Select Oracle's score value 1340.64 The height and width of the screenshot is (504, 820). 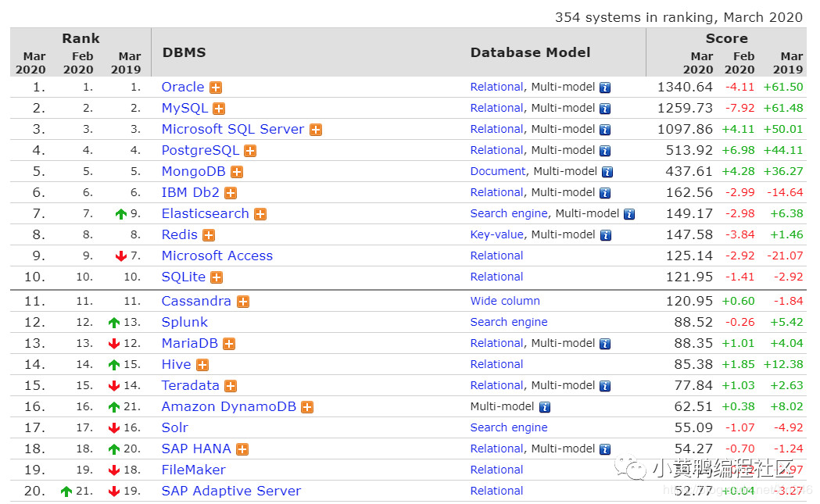[x=685, y=87]
